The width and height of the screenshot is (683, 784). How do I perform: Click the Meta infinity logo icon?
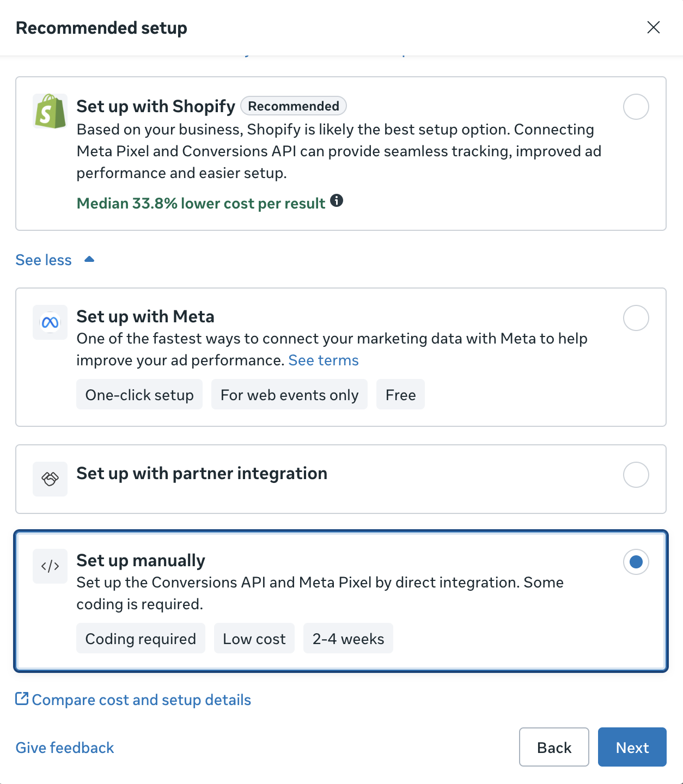[x=50, y=322]
